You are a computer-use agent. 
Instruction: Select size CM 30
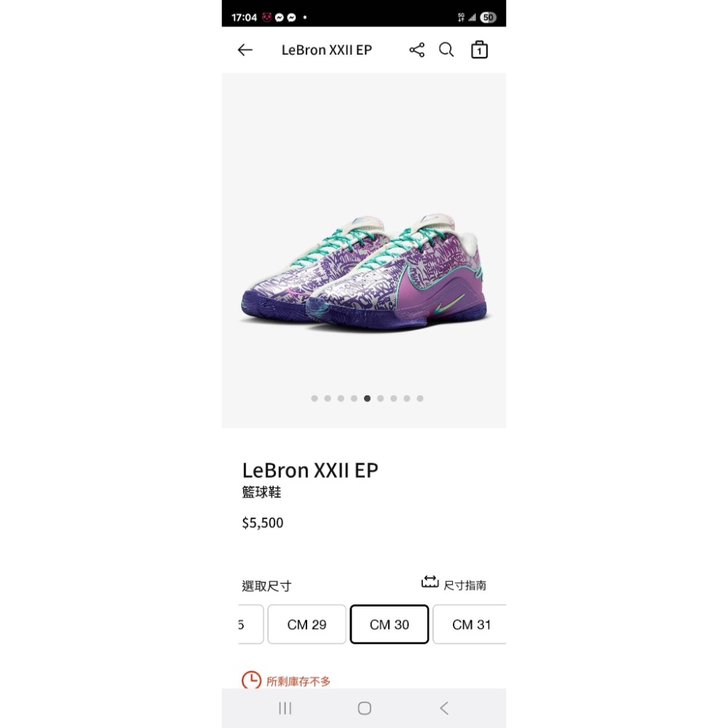[x=389, y=625]
